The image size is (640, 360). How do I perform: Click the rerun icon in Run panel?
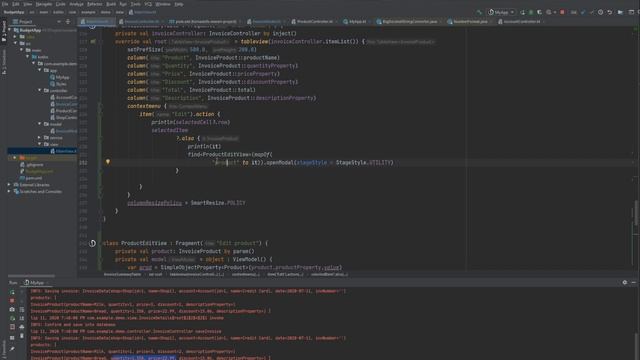[12, 292]
